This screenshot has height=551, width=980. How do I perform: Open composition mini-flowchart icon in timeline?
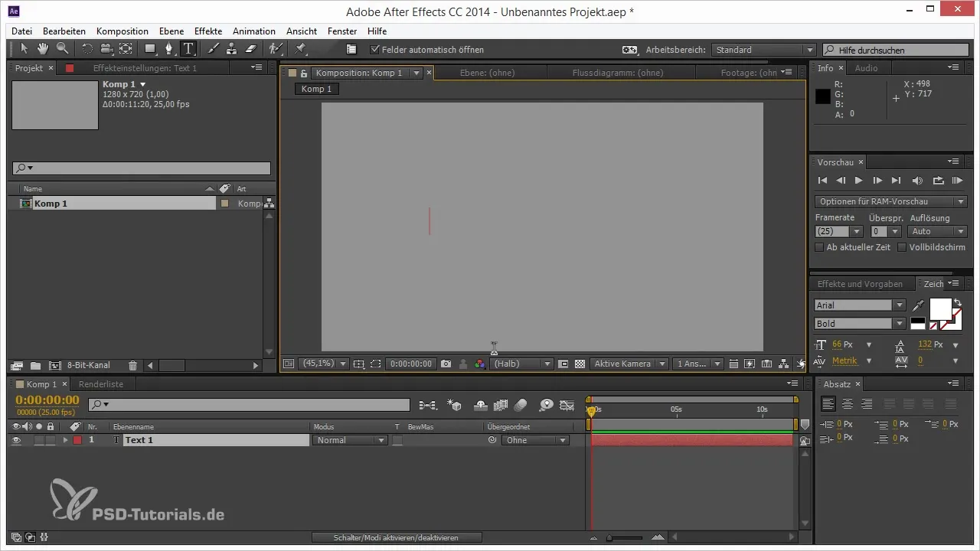[x=428, y=404]
